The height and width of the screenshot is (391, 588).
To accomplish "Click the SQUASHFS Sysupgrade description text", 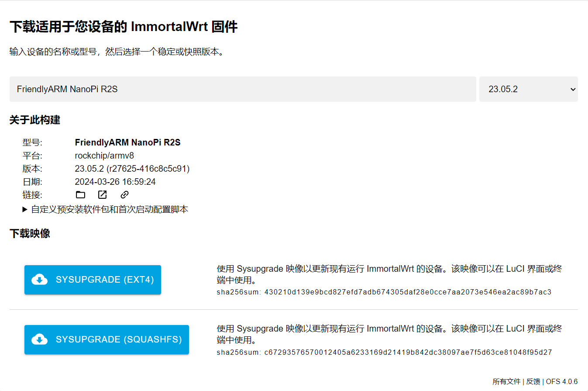I will coord(389,334).
